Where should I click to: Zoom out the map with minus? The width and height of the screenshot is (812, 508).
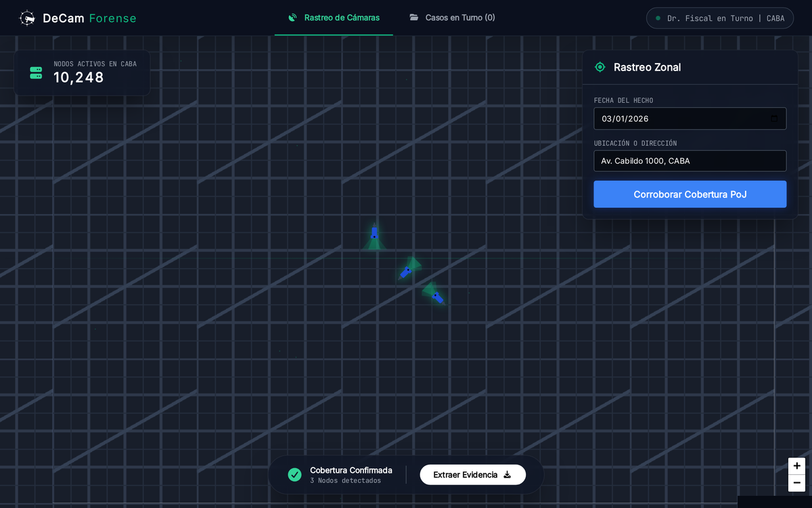[796, 483]
